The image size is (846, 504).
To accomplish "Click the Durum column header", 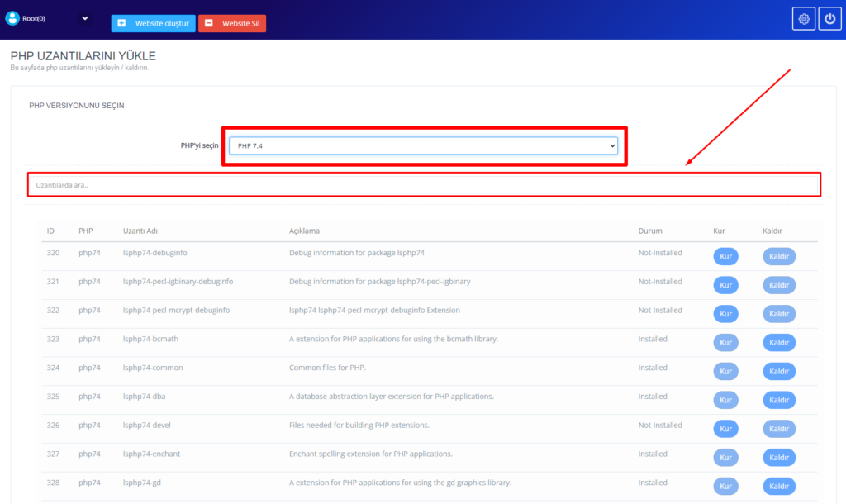I will click(650, 231).
